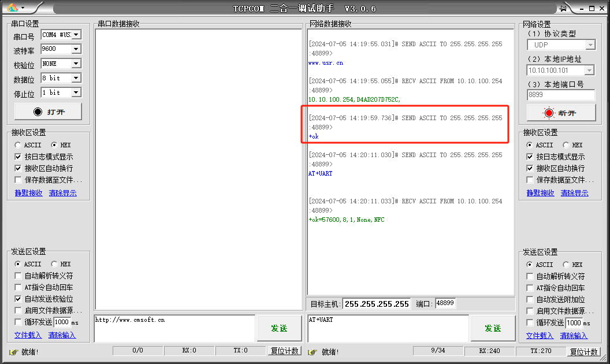Enable network 启用文件数据源 checkbox
This screenshot has width=610, height=364.
pyautogui.click(x=530, y=311)
